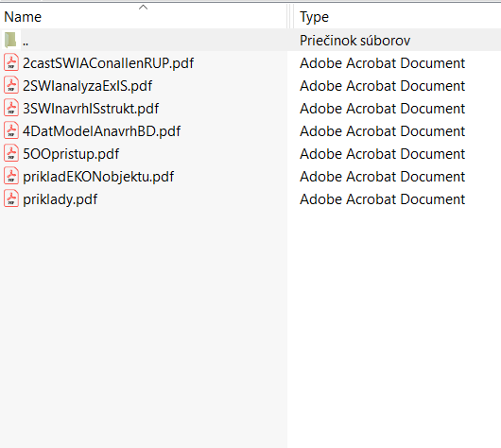The height and width of the screenshot is (448, 501).
Task: Sort files by the Name column header
Action: point(23,17)
